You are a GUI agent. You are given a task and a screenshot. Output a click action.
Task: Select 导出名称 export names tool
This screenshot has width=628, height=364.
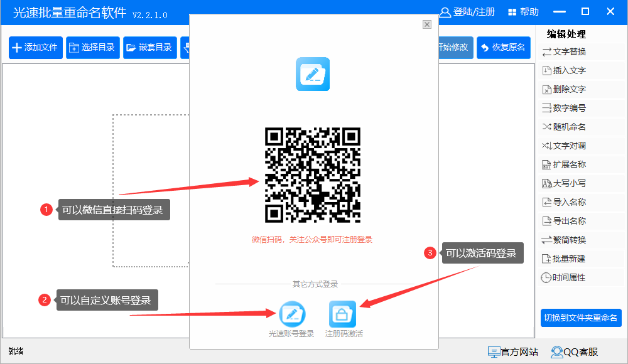coord(565,221)
